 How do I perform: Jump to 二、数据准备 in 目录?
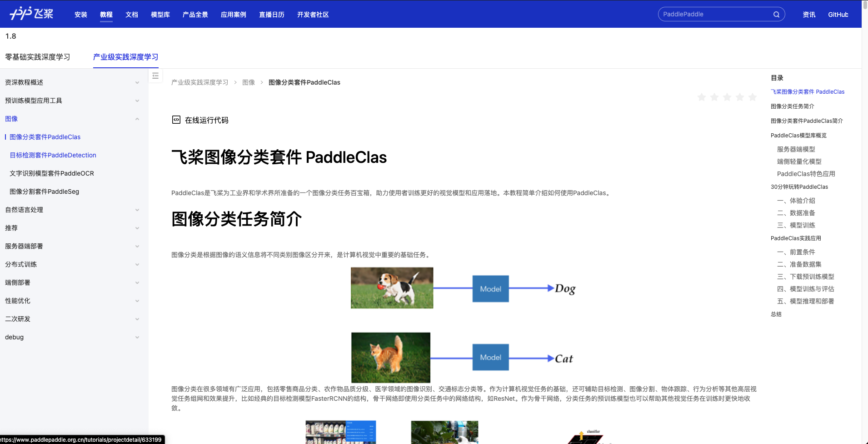pos(796,213)
